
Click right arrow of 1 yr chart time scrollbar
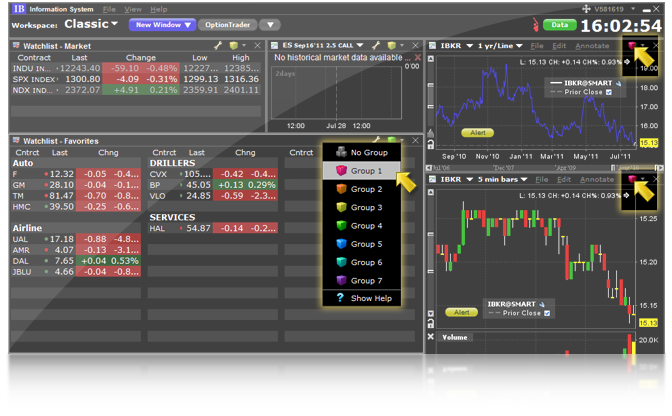pyautogui.click(x=660, y=168)
